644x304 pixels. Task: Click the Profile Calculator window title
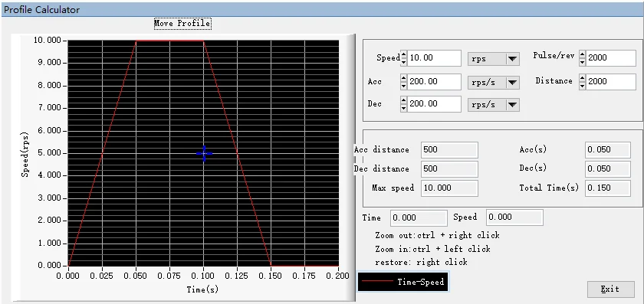click(x=42, y=9)
